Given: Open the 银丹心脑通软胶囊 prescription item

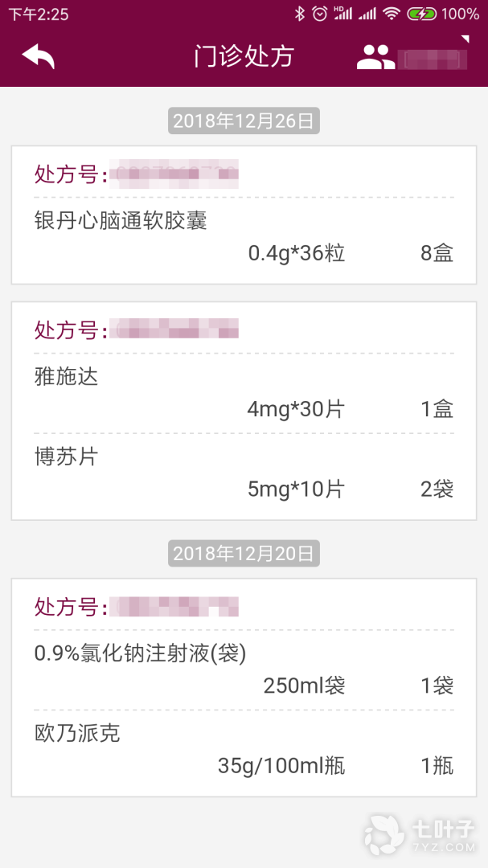Looking at the screenshot, I should click(121, 221).
